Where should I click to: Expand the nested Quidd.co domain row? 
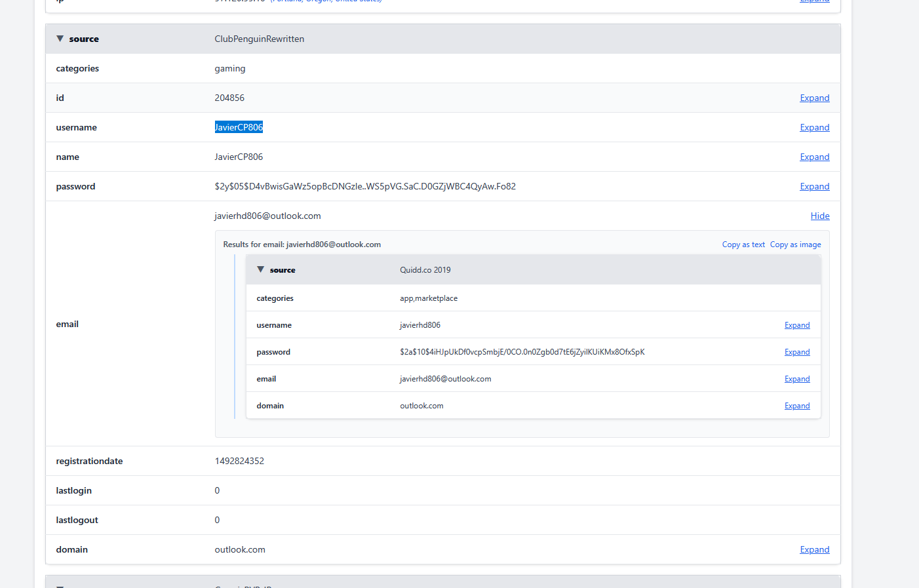coord(797,406)
